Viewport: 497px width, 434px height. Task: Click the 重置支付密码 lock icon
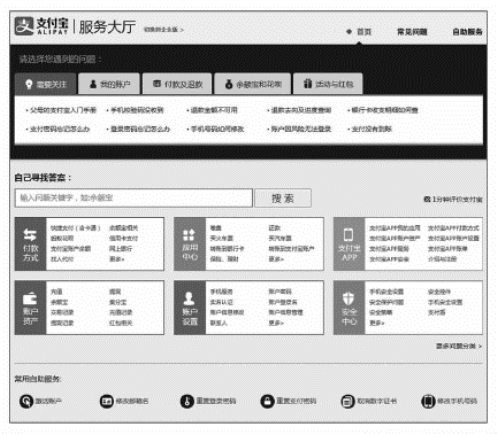click(x=267, y=401)
